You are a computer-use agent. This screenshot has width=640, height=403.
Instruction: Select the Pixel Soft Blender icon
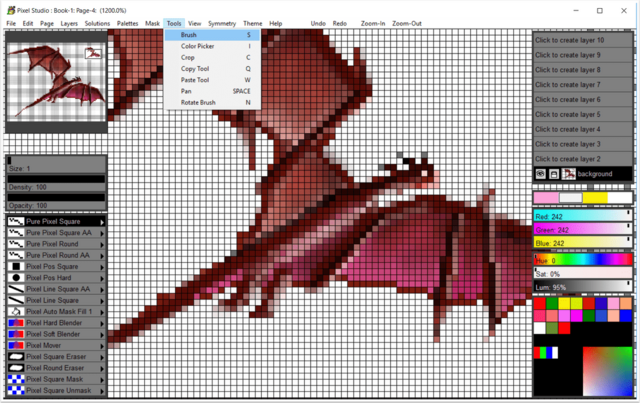(16, 334)
